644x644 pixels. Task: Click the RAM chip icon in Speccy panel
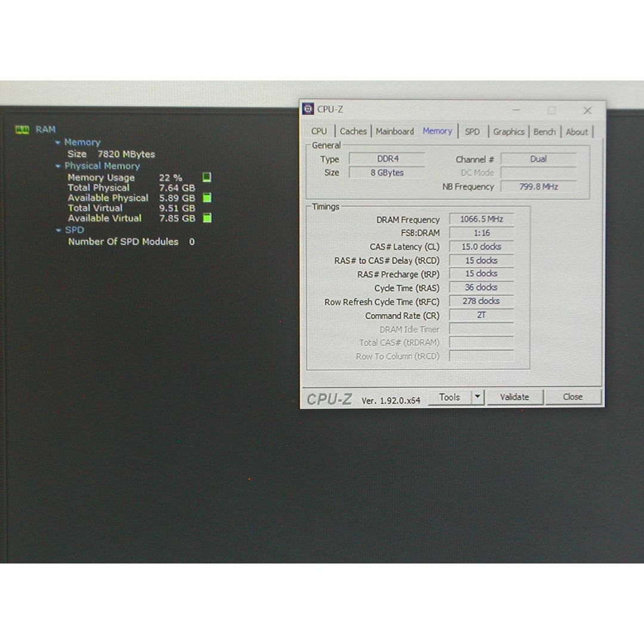click(x=22, y=130)
